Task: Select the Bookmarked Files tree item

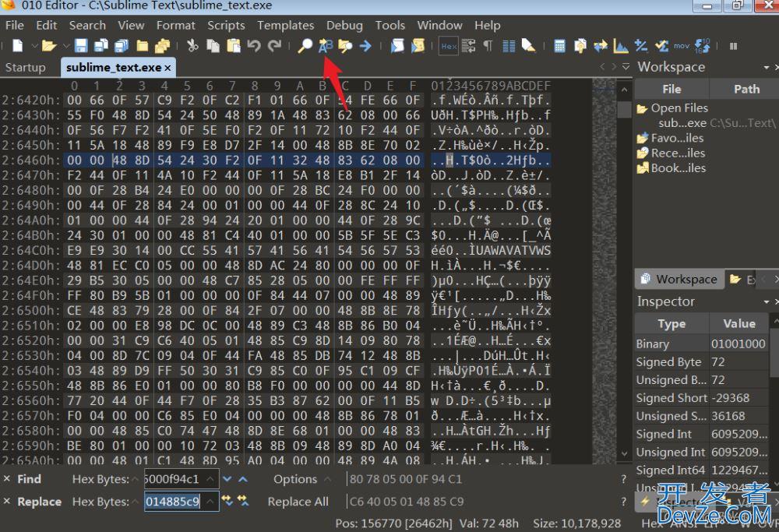Action: (x=679, y=167)
